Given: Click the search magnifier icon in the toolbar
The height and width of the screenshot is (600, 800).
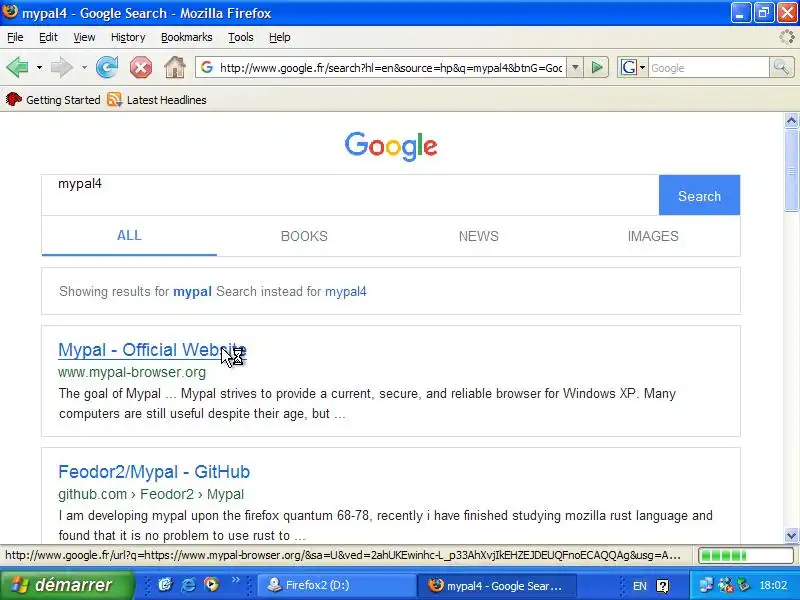Looking at the screenshot, I should point(781,67).
